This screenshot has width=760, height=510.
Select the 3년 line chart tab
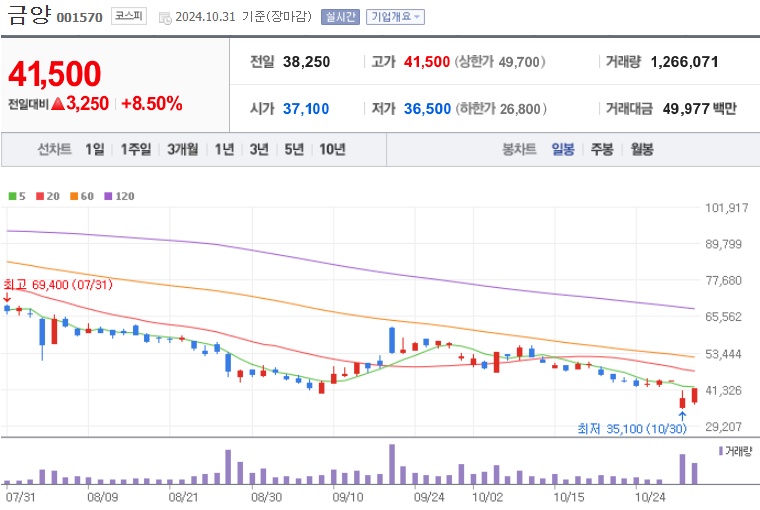coord(259,149)
